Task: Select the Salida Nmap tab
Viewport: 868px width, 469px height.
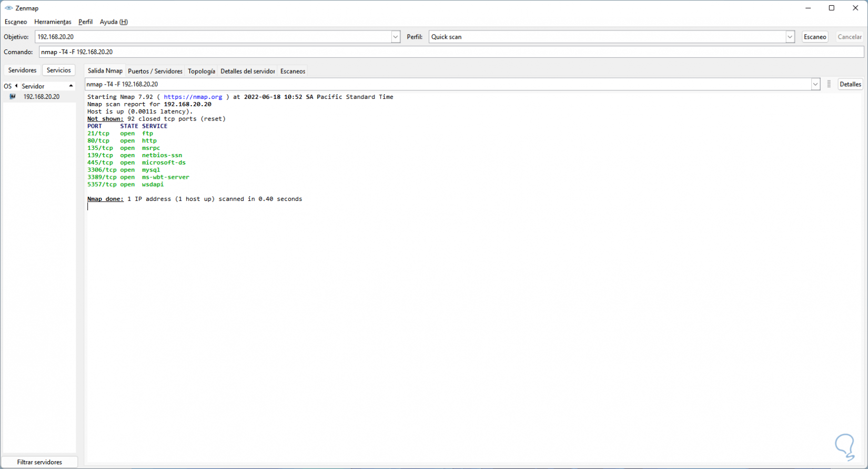Action: (x=105, y=70)
